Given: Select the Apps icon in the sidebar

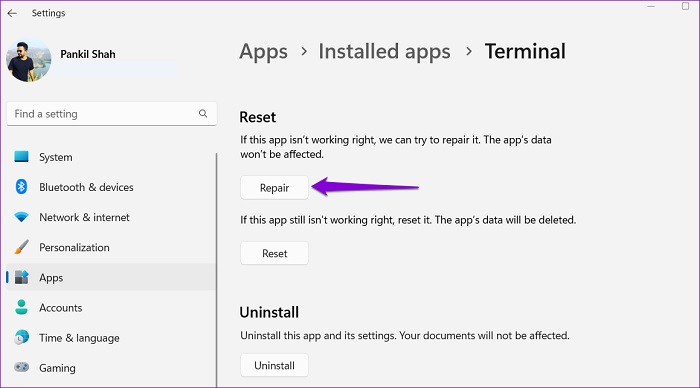Looking at the screenshot, I should coord(21,277).
